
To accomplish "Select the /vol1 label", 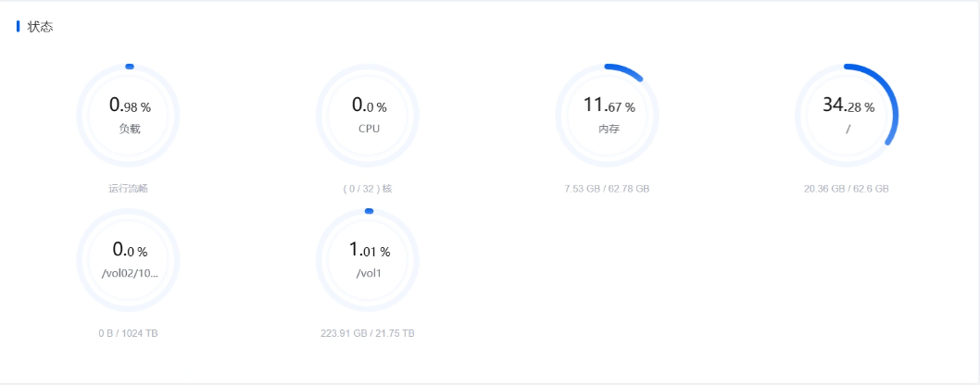I will (x=369, y=273).
